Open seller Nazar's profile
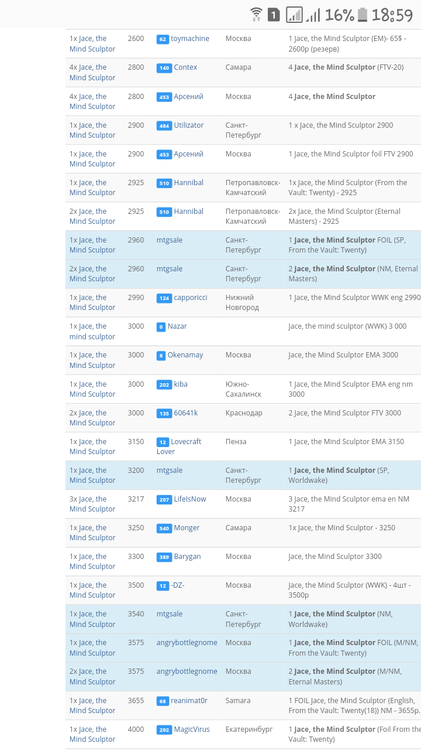Viewport: 421px width, 750px height. tap(177, 326)
